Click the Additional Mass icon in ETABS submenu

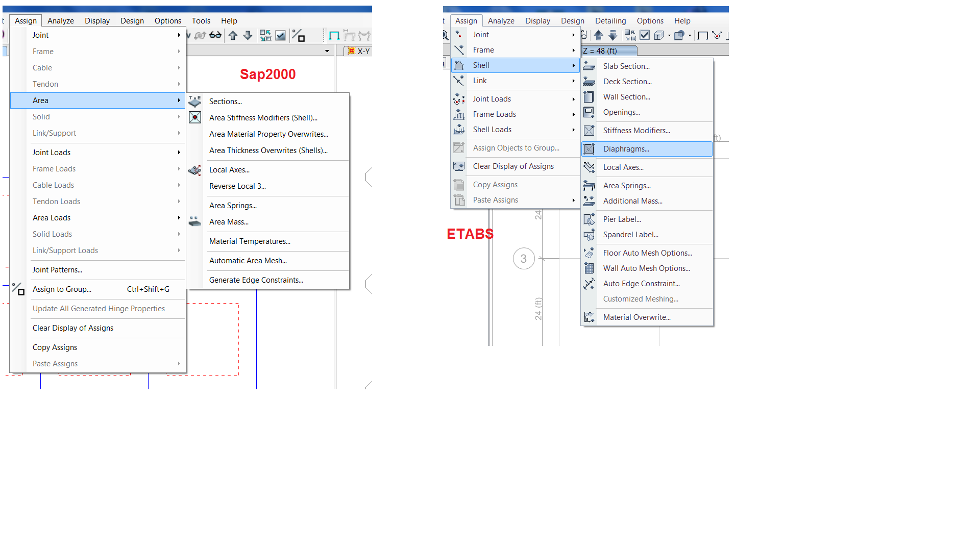point(589,201)
